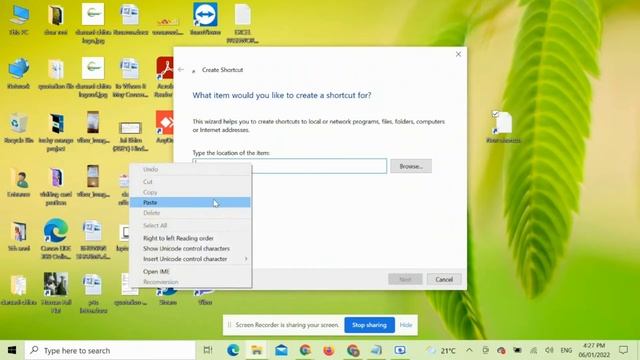Click the greyed Next button

[405, 280]
